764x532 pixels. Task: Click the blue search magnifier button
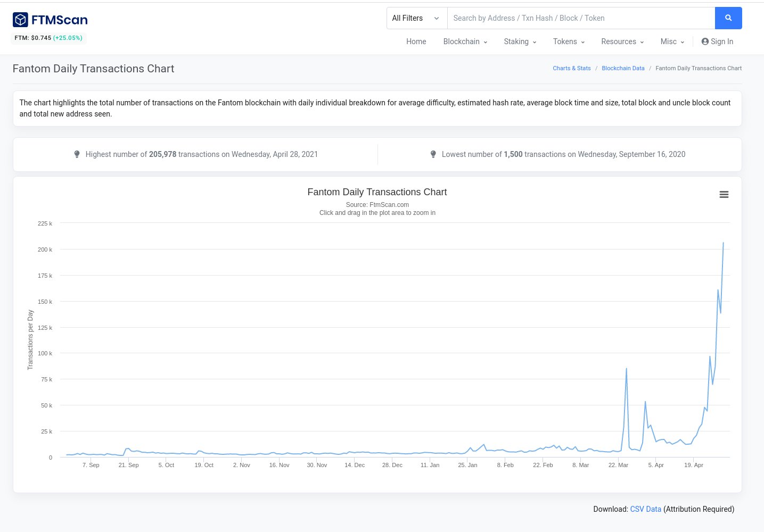(x=728, y=18)
